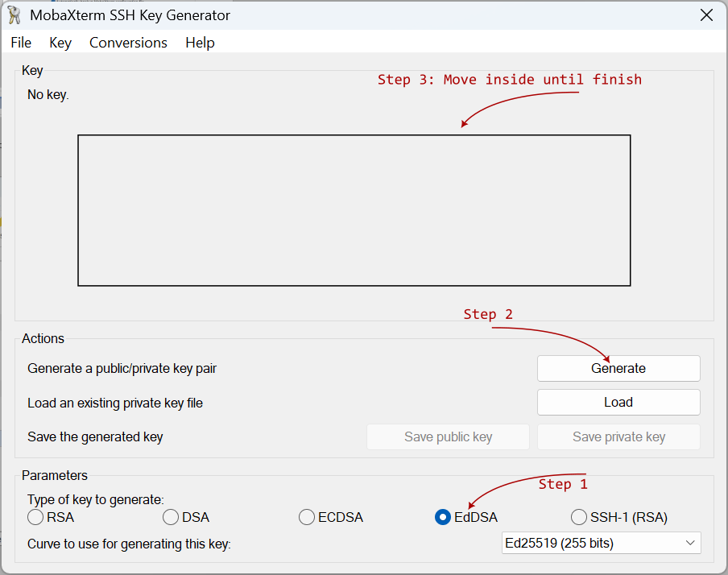Open the File menu

(x=21, y=43)
